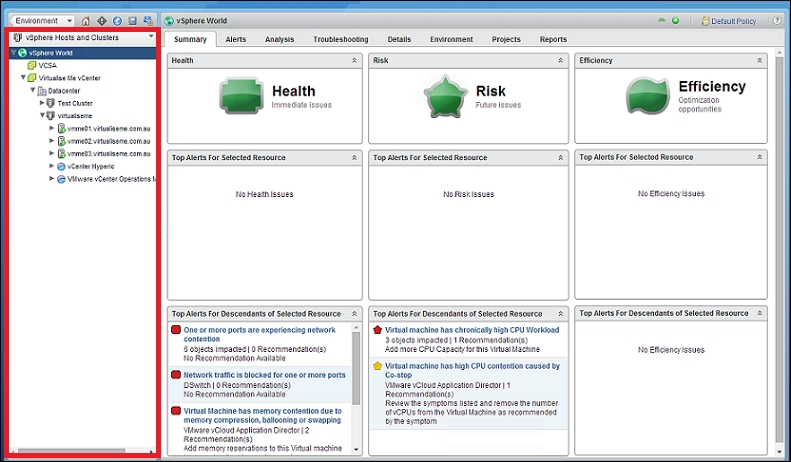
Task: Click the Default Policy document icon
Action: [x=705, y=21]
